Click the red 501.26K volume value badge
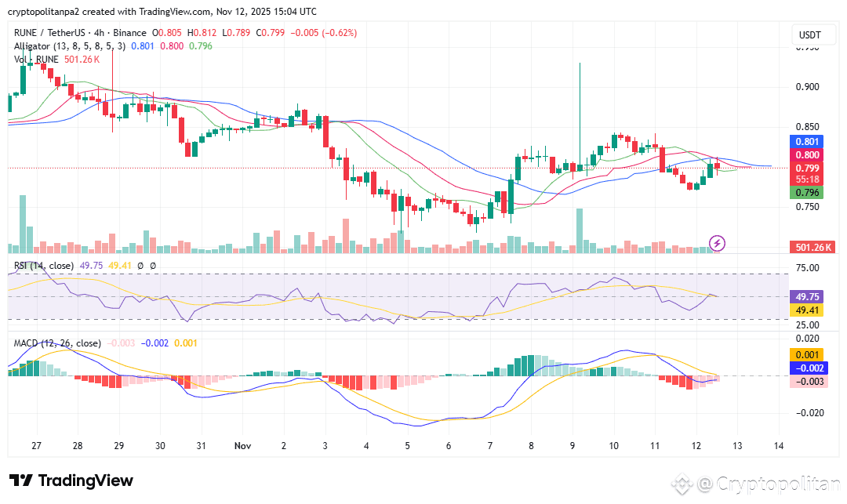 coord(812,246)
